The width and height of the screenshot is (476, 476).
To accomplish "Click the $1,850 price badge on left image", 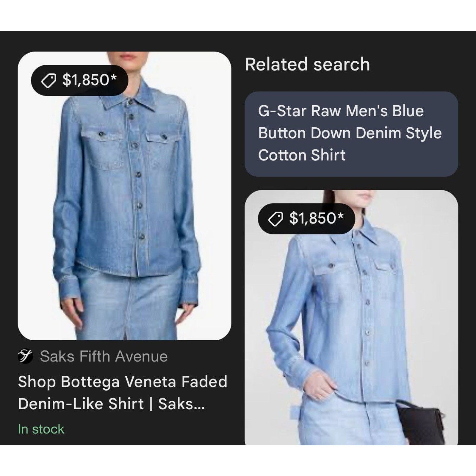I will tap(79, 80).
